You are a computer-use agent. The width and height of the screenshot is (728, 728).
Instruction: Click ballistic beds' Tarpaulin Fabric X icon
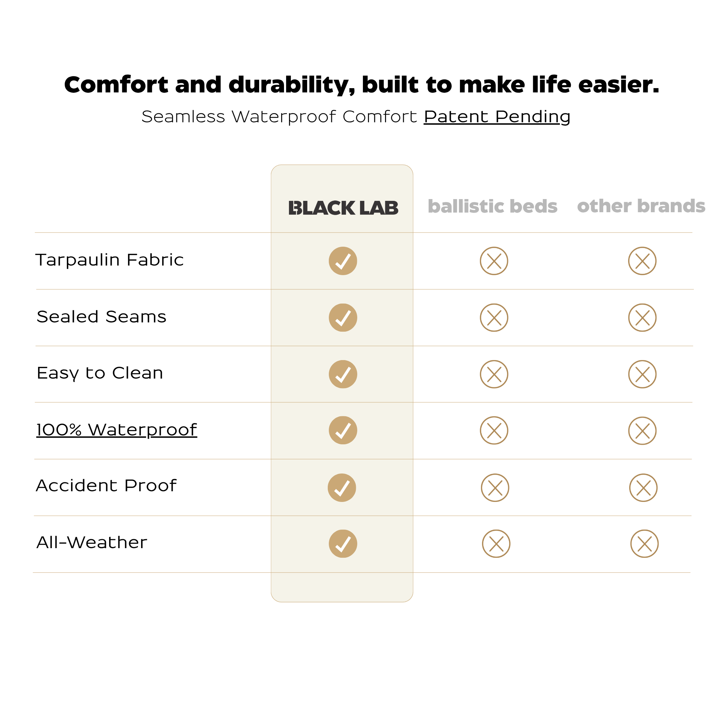(x=494, y=261)
